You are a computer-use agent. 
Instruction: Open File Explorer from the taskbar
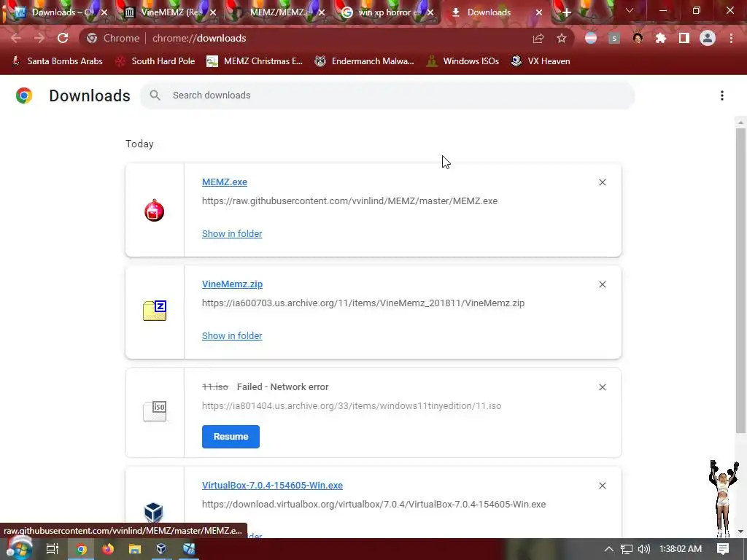click(x=135, y=549)
